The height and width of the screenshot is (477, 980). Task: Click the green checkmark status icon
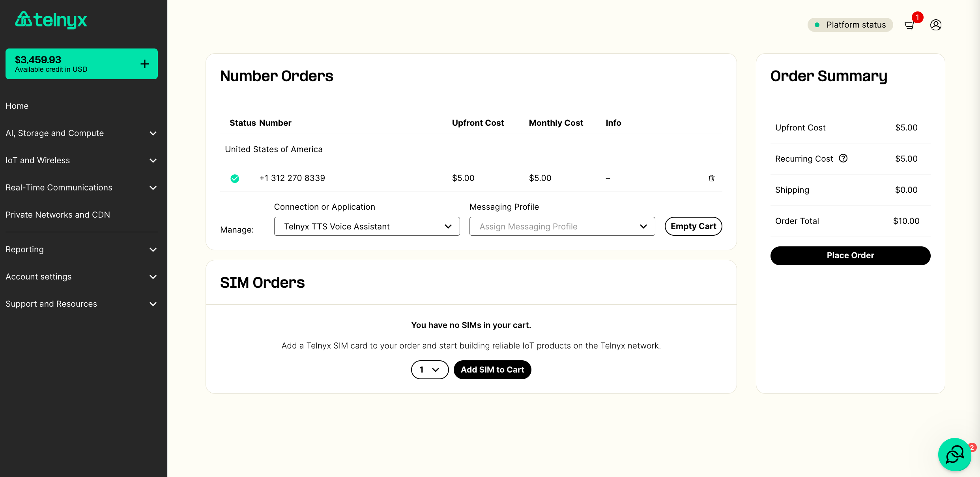click(x=235, y=179)
